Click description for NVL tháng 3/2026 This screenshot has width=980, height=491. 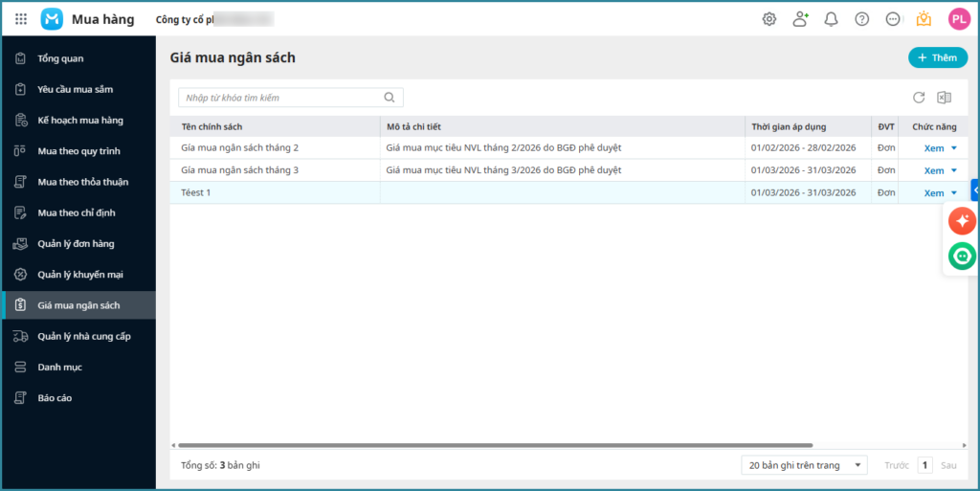pyautogui.click(x=503, y=170)
